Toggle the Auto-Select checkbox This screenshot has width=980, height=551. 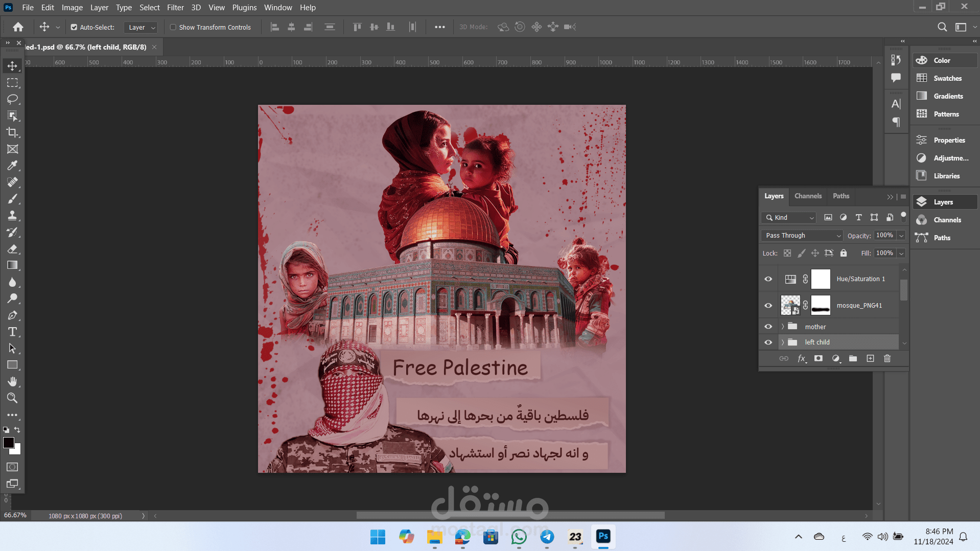(x=74, y=27)
